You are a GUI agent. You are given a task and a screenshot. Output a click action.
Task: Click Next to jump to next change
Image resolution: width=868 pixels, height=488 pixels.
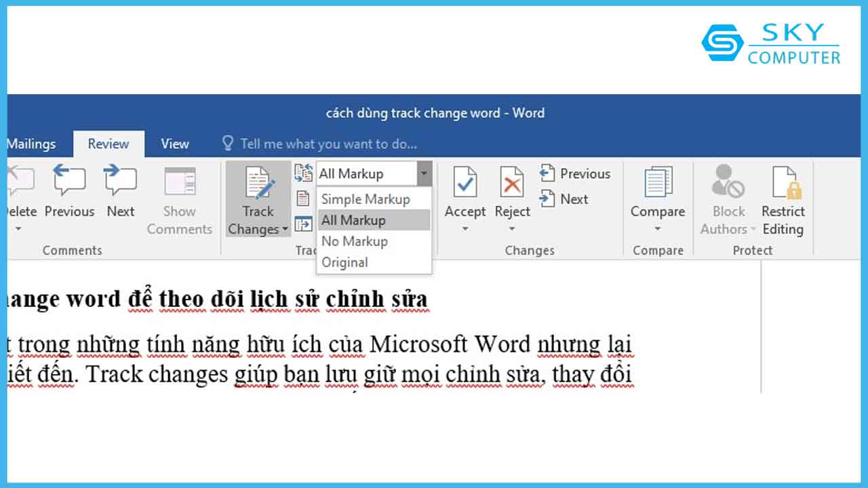click(573, 199)
